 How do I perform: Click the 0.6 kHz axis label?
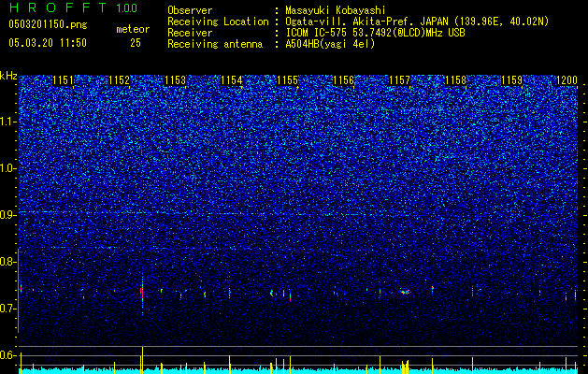click(x=8, y=355)
